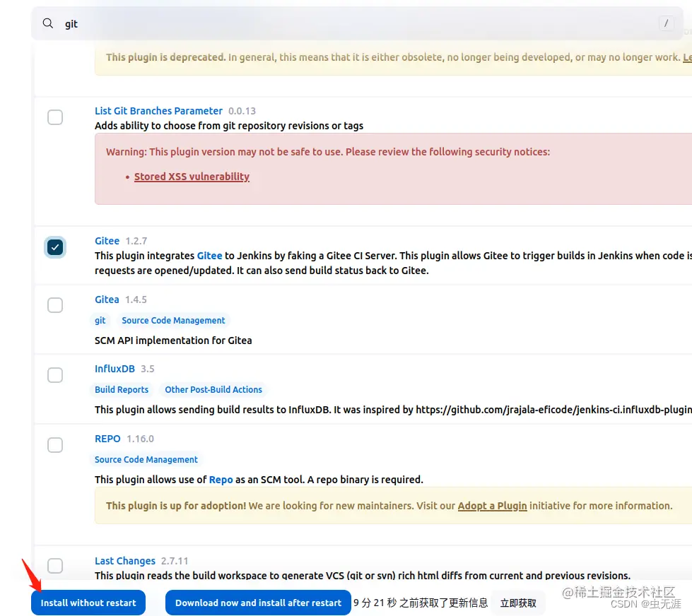Follow the Gitee link in plugin description
The height and width of the screenshot is (616, 692).
click(x=209, y=256)
